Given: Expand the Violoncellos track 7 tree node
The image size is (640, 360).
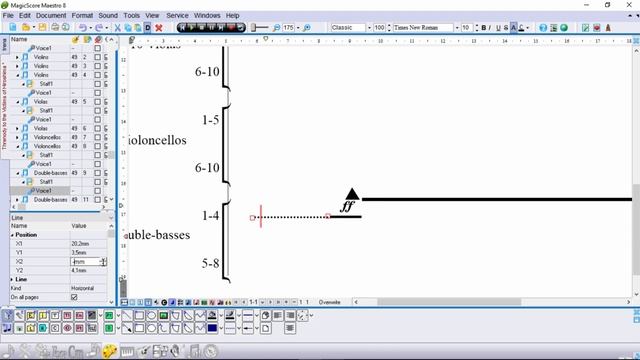Looking at the screenshot, I should pyautogui.click(x=17, y=137).
